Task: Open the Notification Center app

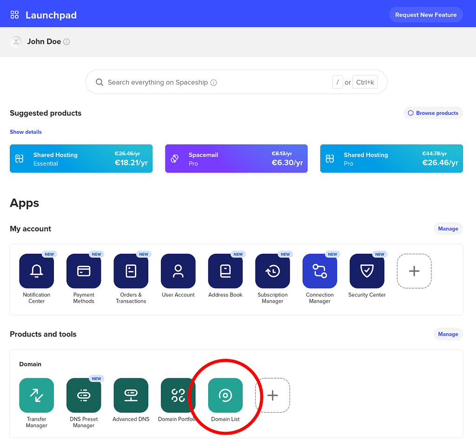Action: 36,271
